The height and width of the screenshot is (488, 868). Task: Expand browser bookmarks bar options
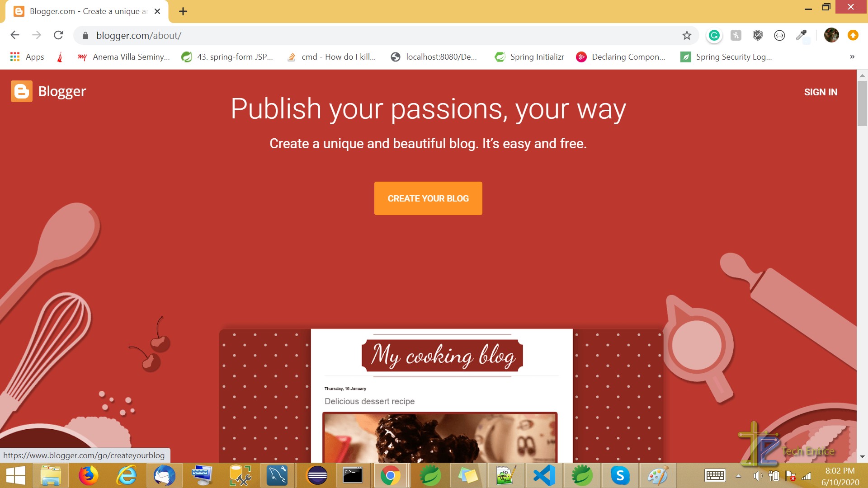point(851,56)
